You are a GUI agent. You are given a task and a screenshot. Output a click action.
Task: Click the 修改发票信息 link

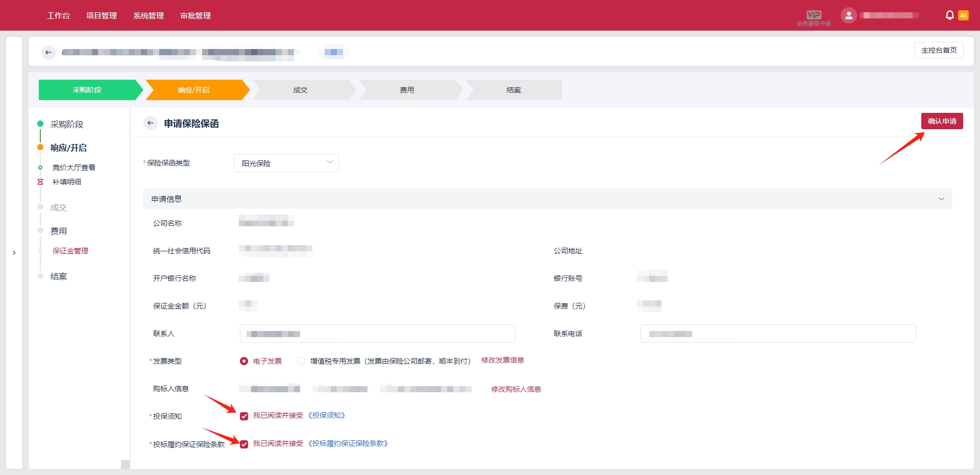(x=502, y=360)
